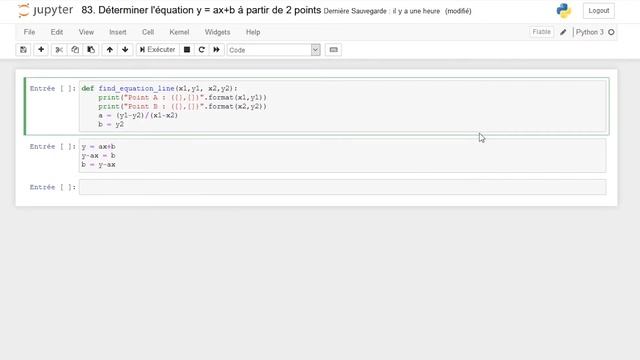Click into the empty third code cell
640x360 pixels.
(343, 187)
